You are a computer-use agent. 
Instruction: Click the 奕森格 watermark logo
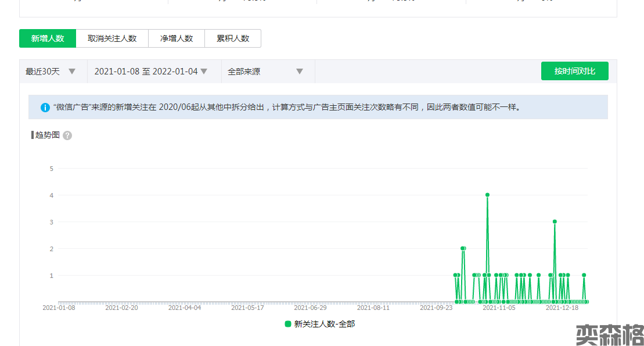[x=609, y=334]
